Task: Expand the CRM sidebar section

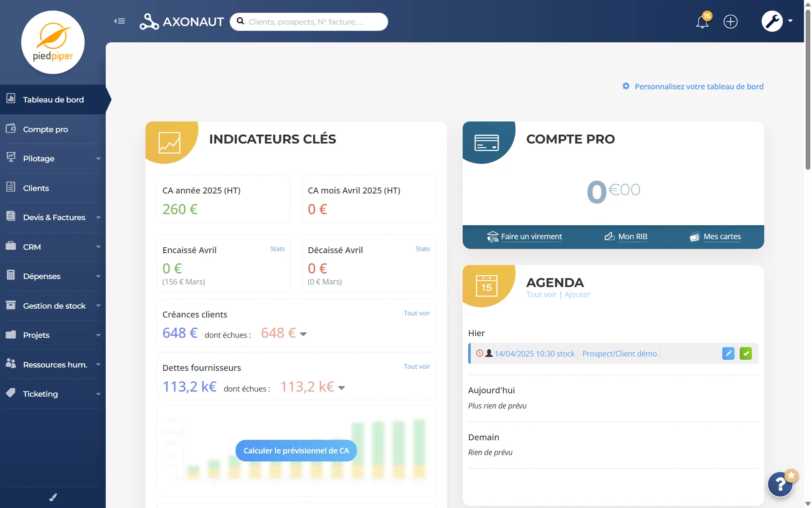Action: 99,247
